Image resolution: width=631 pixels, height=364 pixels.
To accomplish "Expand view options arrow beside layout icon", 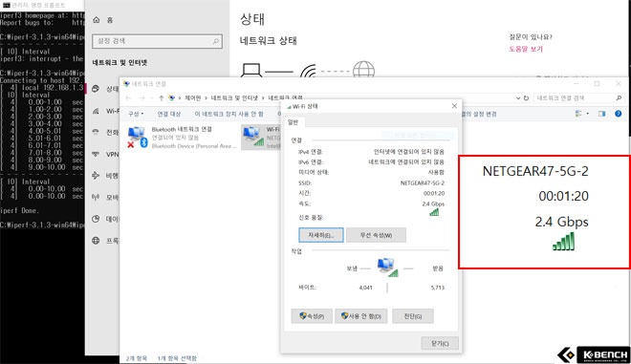I will coord(588,114).
